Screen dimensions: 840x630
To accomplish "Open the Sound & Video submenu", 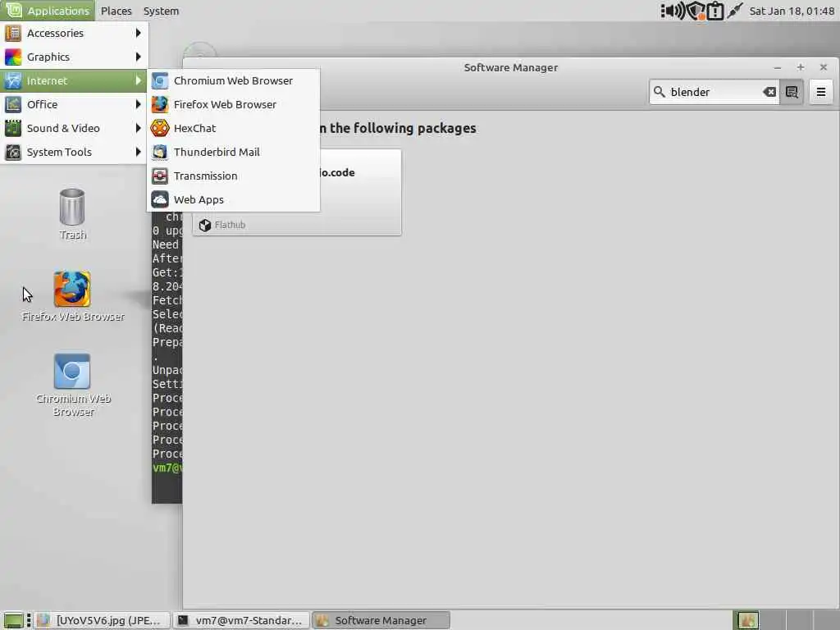I will click(74, 128).
